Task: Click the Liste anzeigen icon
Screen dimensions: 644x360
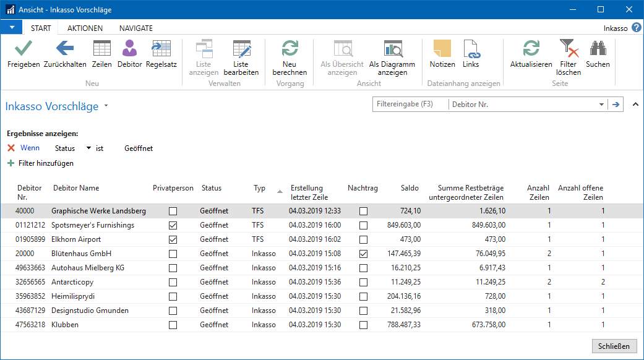Action: point(204,49)
